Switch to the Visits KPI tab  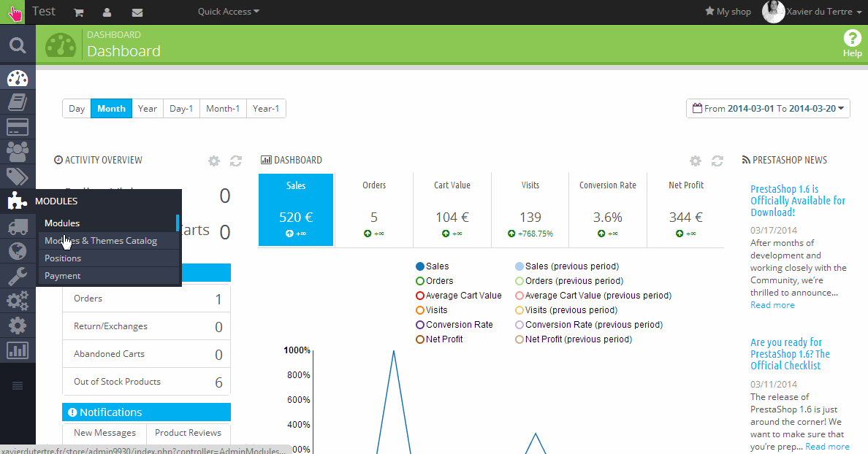click(530, 209)
